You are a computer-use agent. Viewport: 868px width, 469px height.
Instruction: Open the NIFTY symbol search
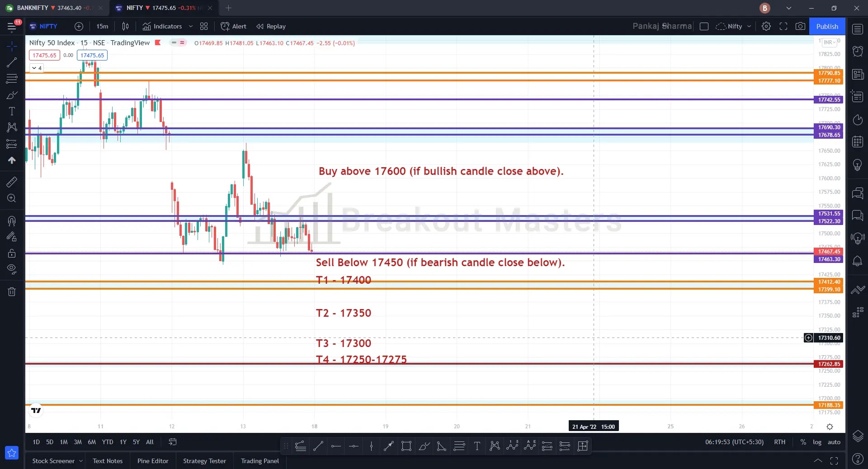click(44, 27)
